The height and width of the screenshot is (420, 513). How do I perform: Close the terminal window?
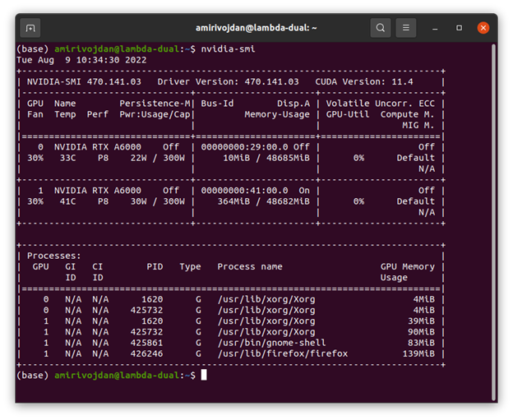click(x=483, y=28)
